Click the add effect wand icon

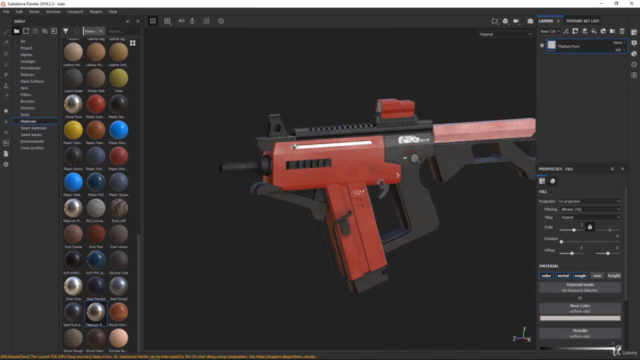pyautogui.click(x=566, y=31)
